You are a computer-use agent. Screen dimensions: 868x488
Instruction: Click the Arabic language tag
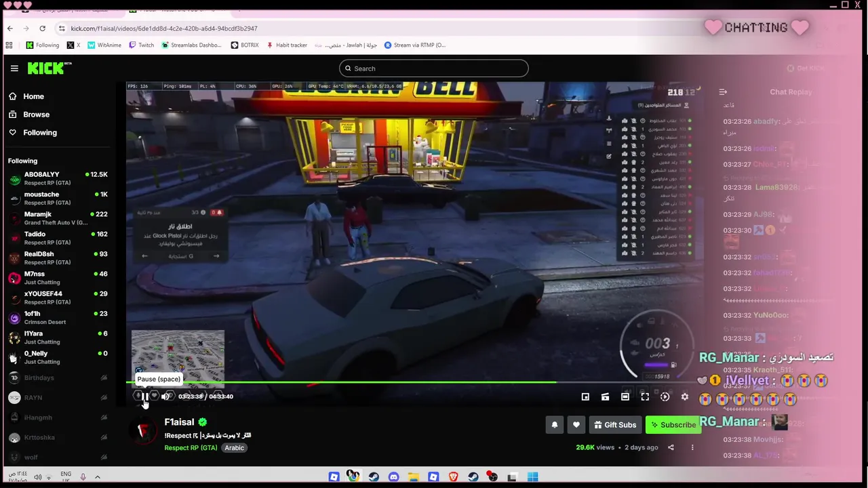[234, 448]
